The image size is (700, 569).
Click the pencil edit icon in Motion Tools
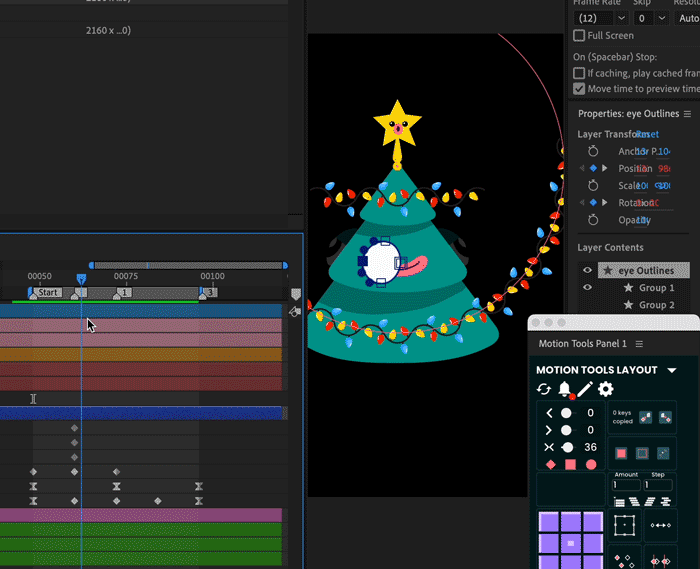(x=585, y=389)
